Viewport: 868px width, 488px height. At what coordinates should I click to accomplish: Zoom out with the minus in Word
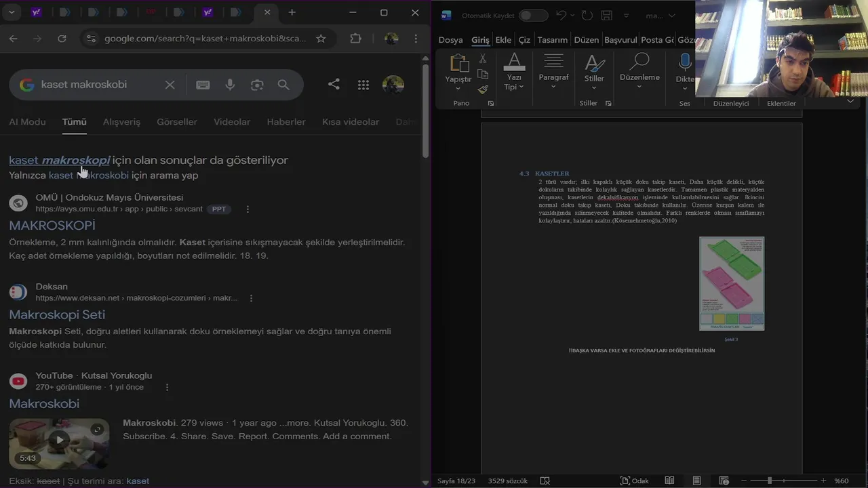(744, 481)
